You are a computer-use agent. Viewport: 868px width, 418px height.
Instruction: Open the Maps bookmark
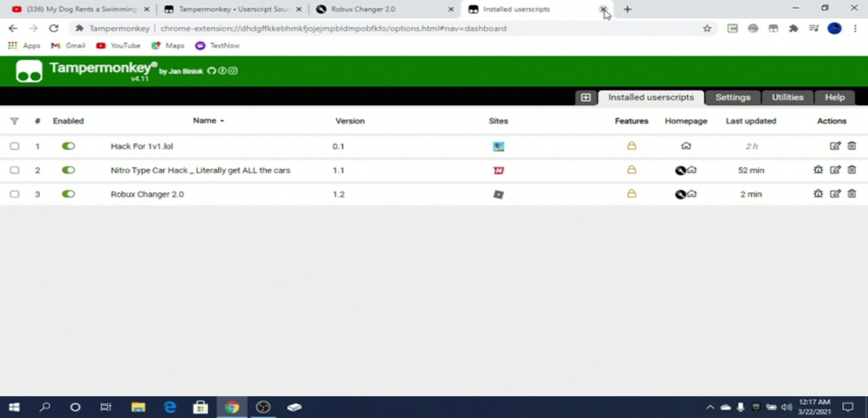[168, 45]
